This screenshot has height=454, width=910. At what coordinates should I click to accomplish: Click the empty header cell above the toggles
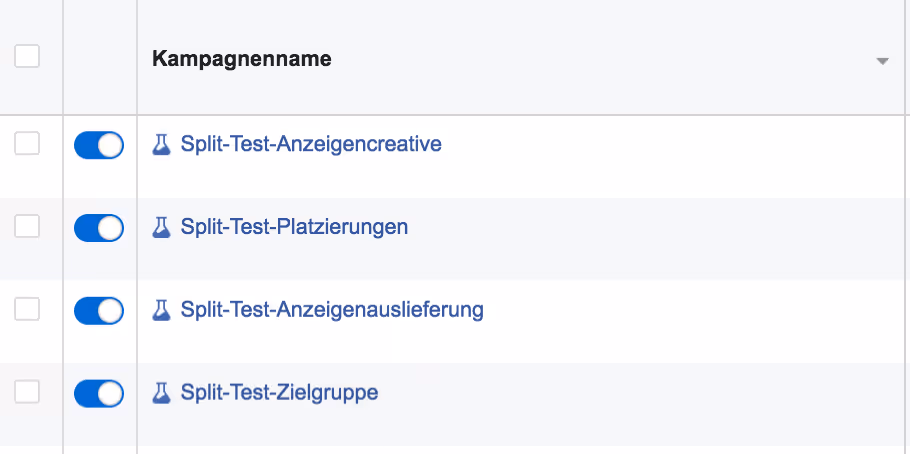(x=100, y=57)
